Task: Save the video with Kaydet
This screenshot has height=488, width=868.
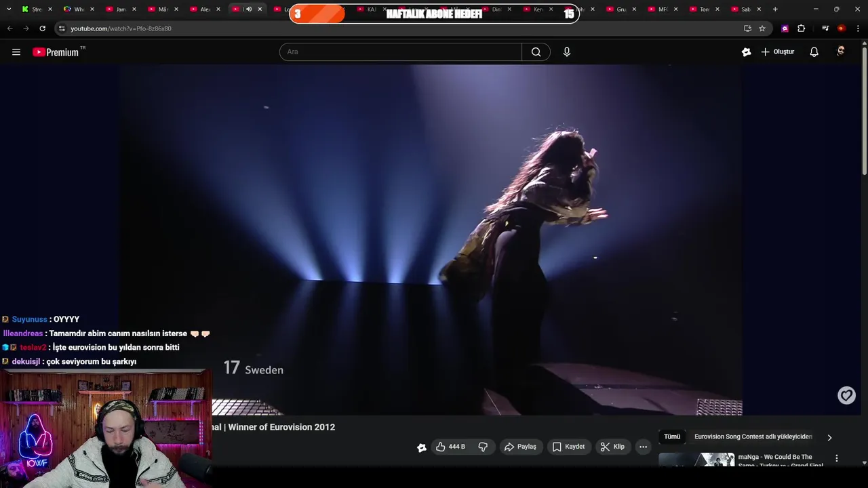Action: click(x=568, y=447)
